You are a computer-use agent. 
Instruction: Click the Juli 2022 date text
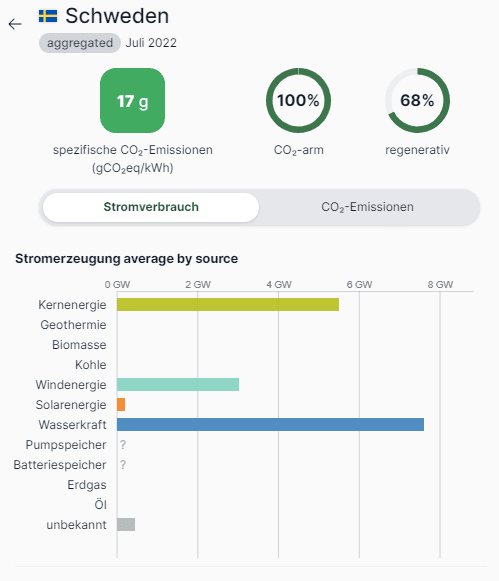(x=151, y=43)
